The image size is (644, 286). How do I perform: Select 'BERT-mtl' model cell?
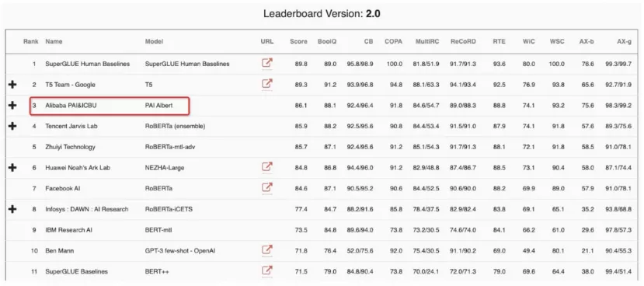tap(158, 230)
